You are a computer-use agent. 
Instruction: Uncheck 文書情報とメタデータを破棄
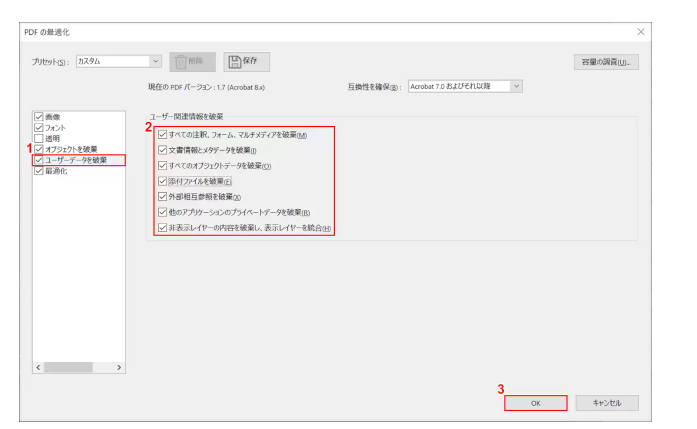(x=163, y=150)
